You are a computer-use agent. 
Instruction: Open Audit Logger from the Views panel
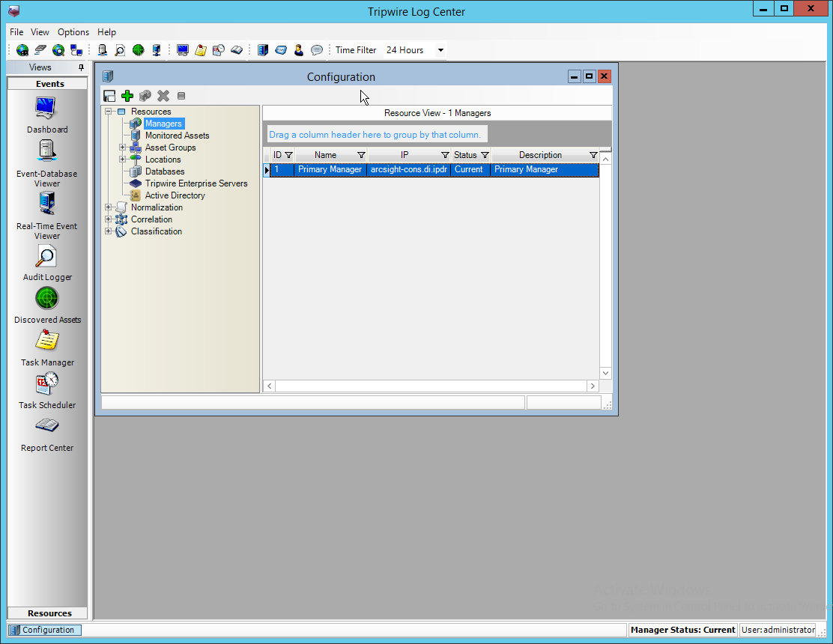46,263
